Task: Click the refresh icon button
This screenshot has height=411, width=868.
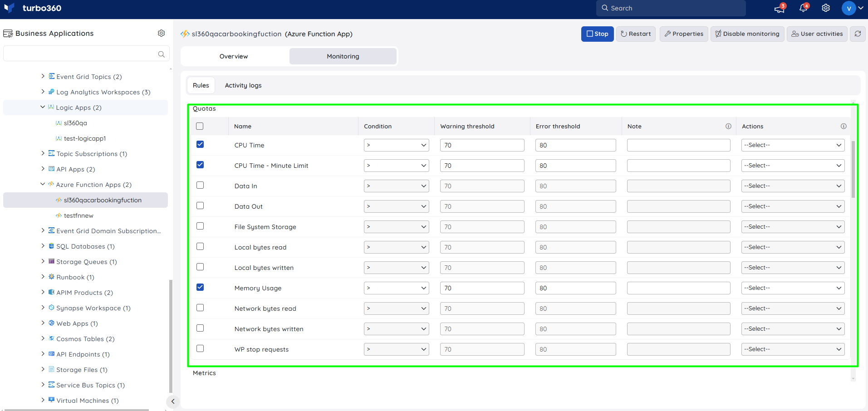Action: coord(858,34)
